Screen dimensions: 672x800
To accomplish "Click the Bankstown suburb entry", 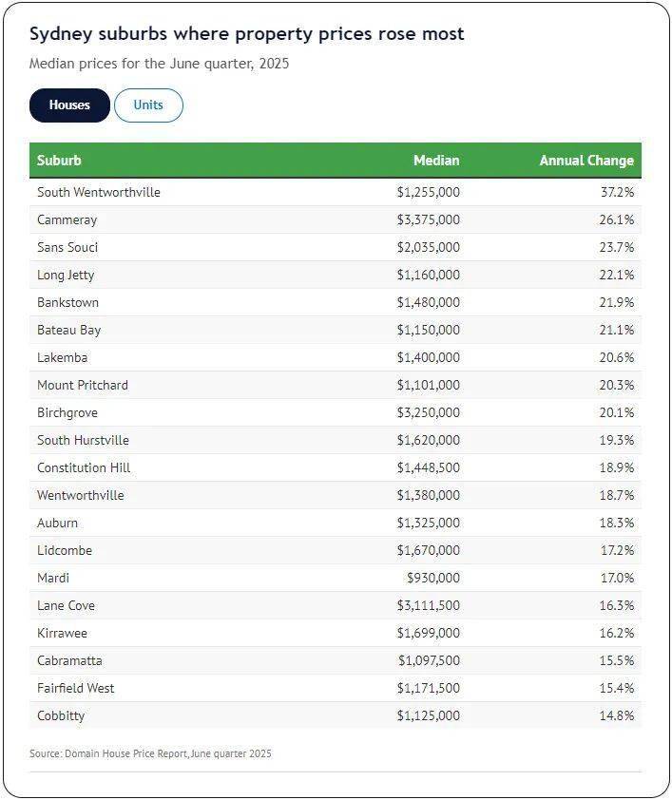I will tap(67, 302).
